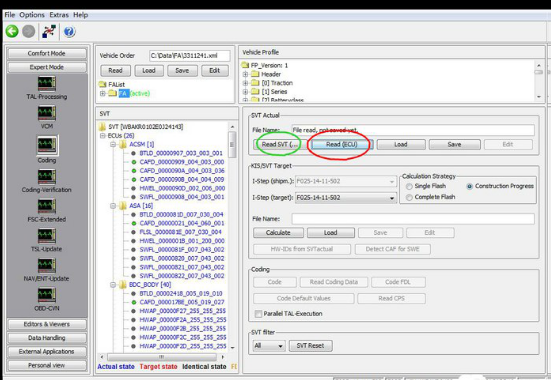The image size is (551, 380).
Task: Open Editors & Viewers panel
Action: pos(47,324)
